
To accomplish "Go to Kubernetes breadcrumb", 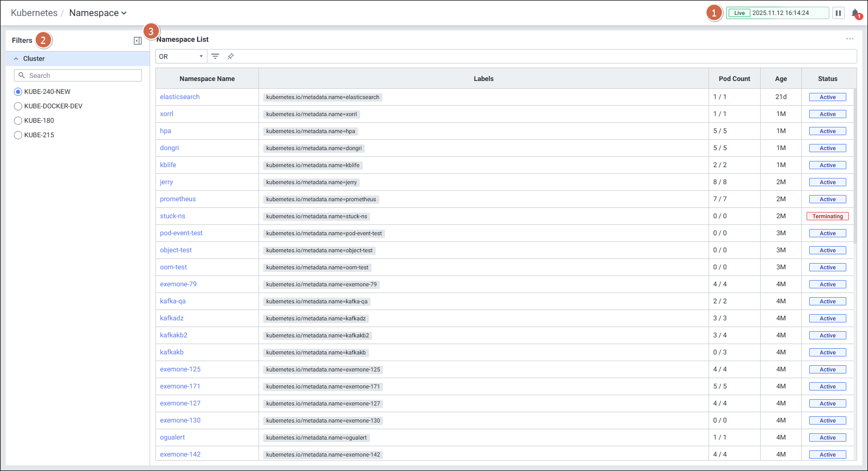I will [x=34, y=13].
